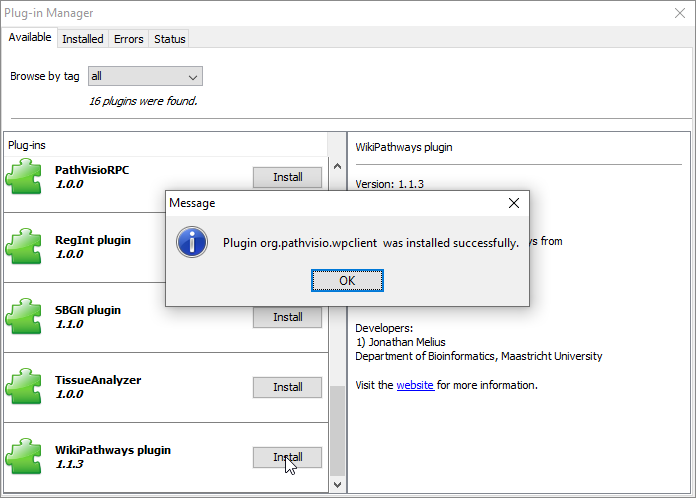Open the Errors tab
Image resolution: width=696 pixels, height=498 pixels.
pos(129,39)
